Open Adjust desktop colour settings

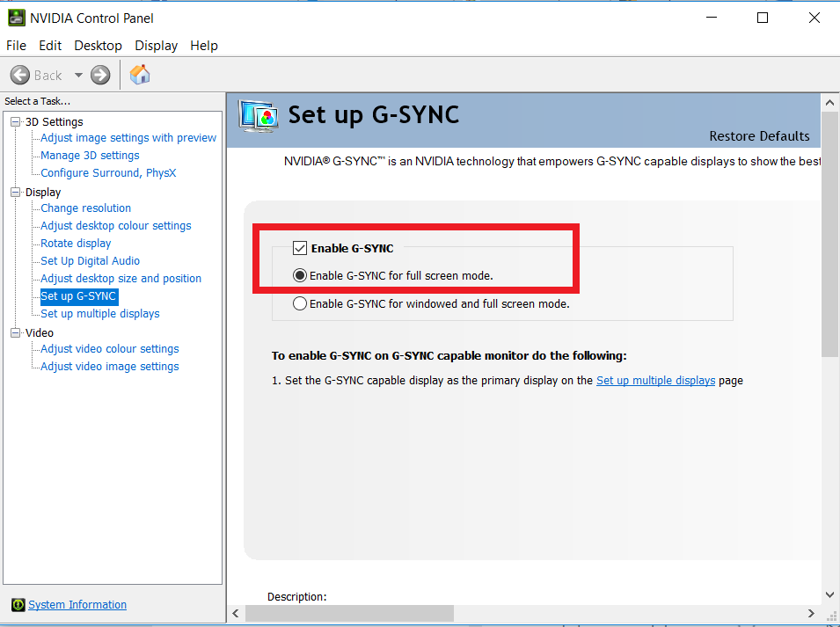pos(116,225)
